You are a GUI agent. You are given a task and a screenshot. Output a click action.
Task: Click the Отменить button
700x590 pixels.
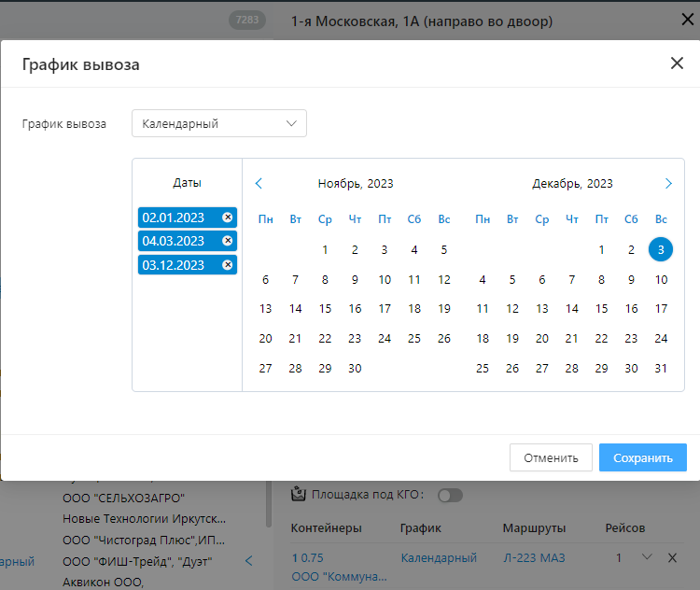pos(551,457)
